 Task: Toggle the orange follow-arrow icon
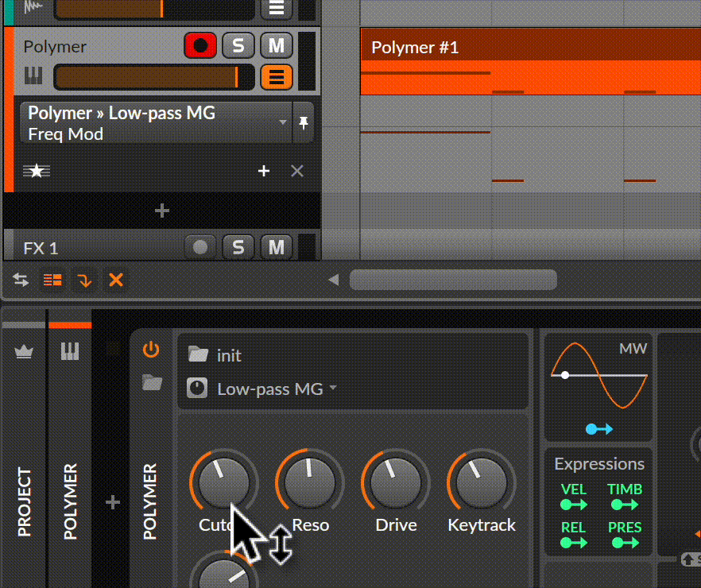click(84, 280)
